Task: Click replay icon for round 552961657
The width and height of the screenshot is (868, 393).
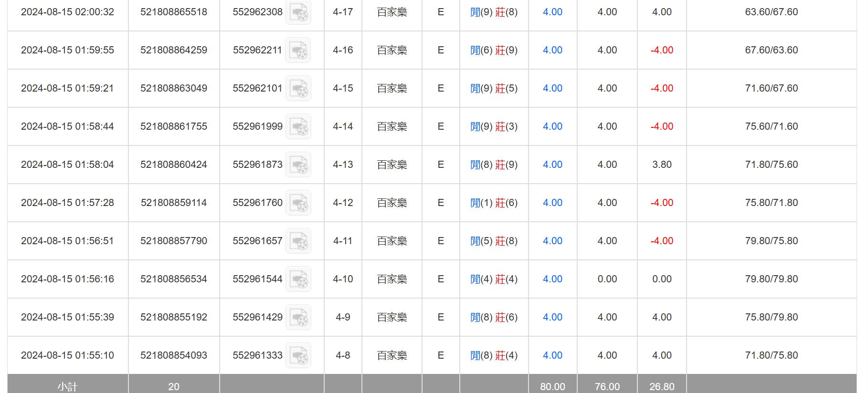Action: [298, 241]
